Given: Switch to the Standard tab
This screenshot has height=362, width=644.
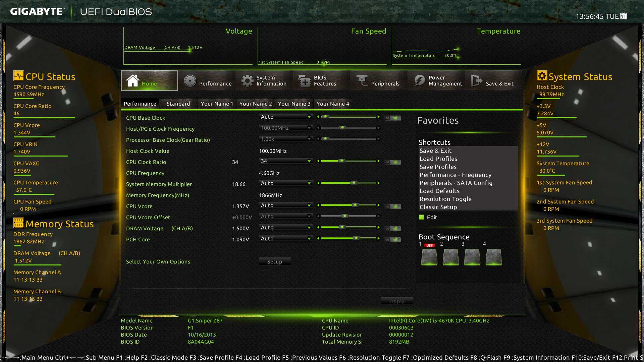Looking at the screenshot, I should click(178, 104).
